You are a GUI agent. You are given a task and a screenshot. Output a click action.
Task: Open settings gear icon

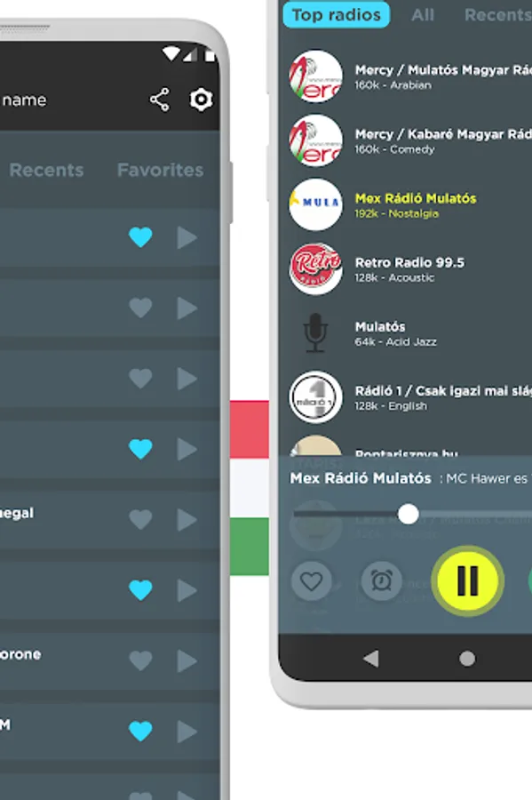click(x=202, y=100)
